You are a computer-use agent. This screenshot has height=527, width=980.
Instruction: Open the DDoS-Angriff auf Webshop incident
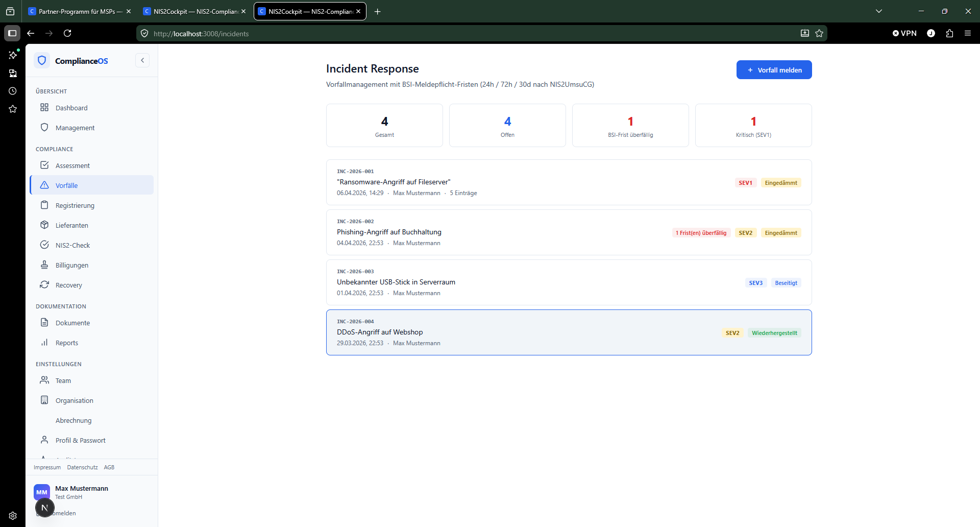pos(380,332)
